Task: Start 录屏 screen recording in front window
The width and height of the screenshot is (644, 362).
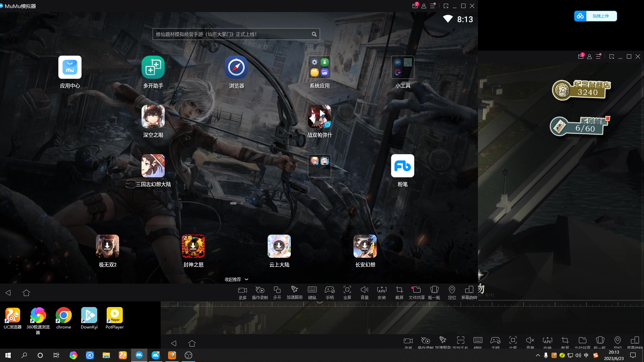Action: (243, 292)
